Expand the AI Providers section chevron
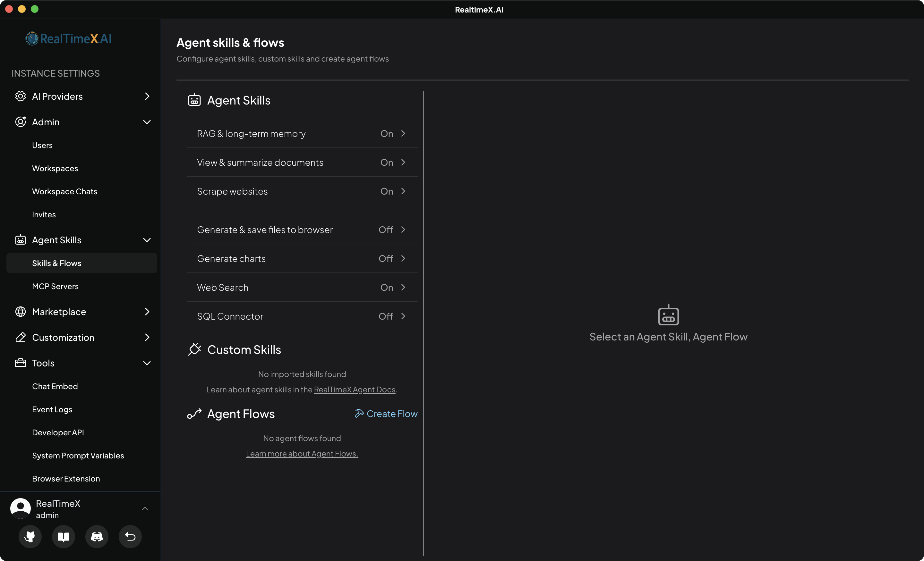This screenshot has height=561, width=924. (x=147, y=96)
